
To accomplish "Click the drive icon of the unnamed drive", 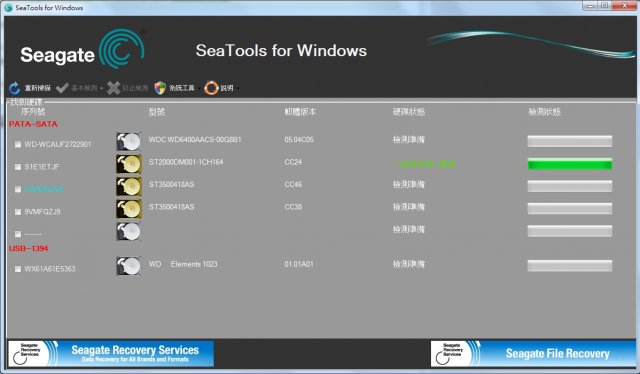I will point(129,232).
